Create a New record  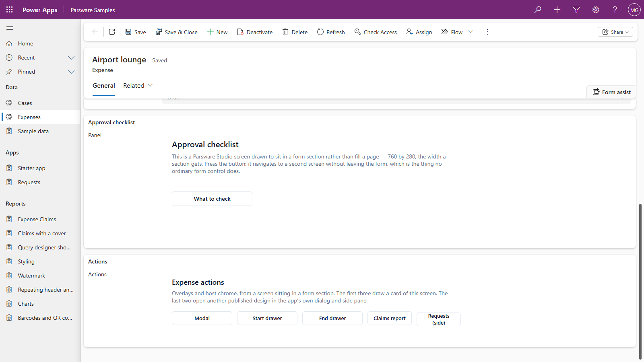point(217,32)
